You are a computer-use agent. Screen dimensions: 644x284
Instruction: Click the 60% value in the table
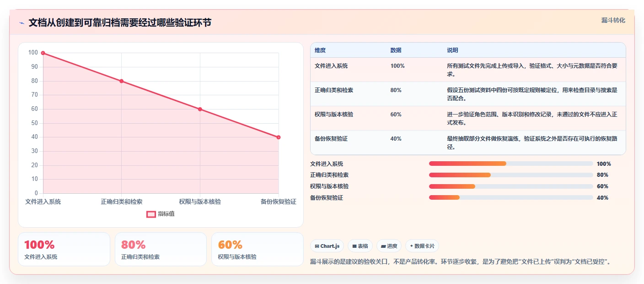pyautogui.click(x=396, y=115)
